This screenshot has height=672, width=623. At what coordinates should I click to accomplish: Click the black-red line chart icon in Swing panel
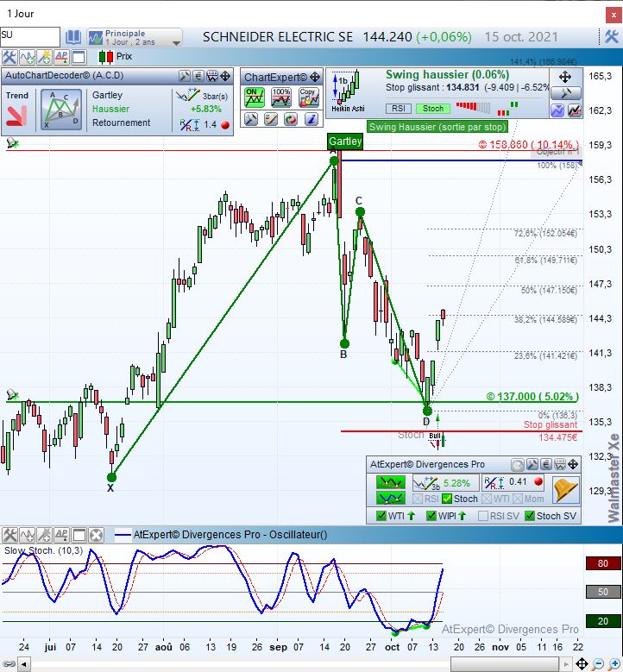[x=575, y=110]
